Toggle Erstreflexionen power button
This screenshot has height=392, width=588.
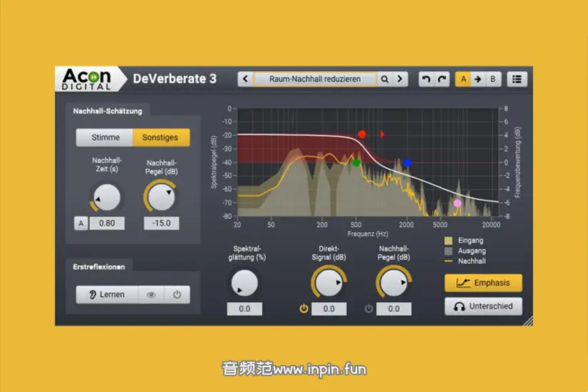[177, 295]
